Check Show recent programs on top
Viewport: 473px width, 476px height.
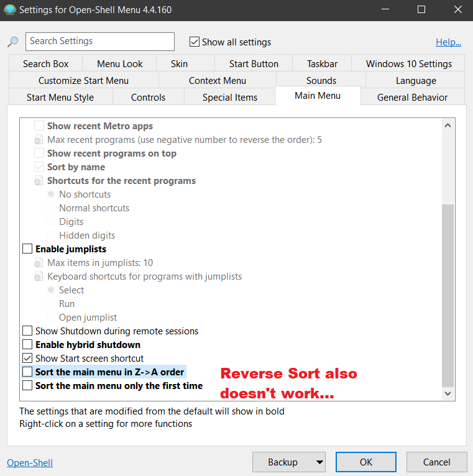tap(39, 153)
